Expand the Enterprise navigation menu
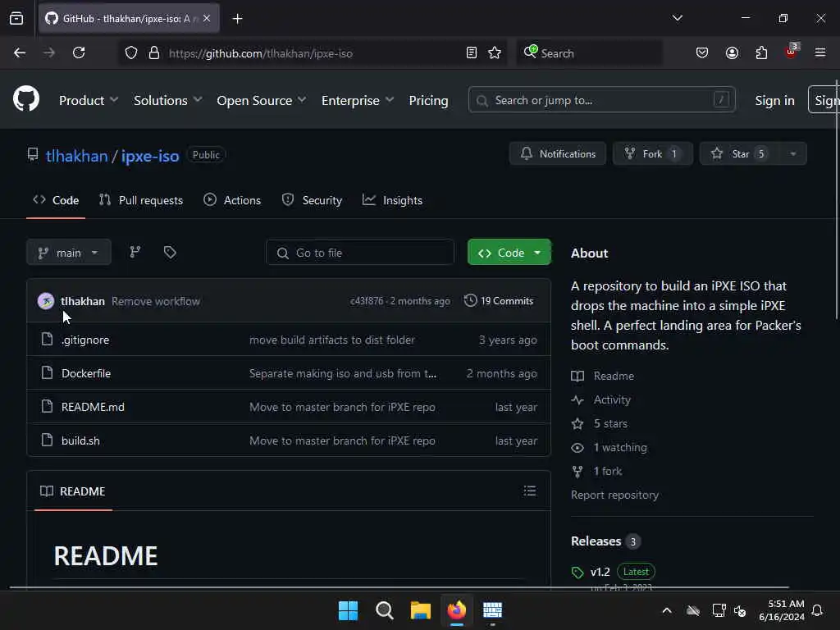Viewport: 840px width, 630px height. (358, 100)
